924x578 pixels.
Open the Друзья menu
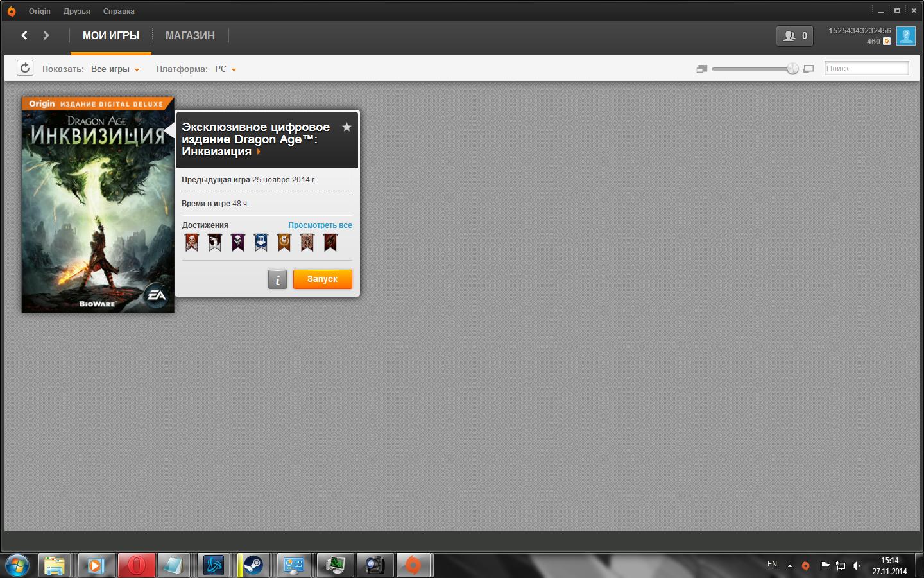pyautogui.click(x=76, y=12)
